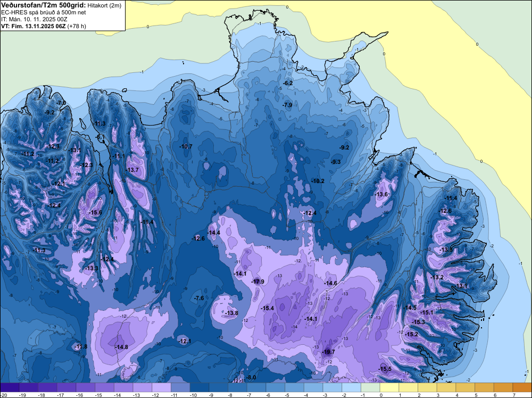Click the -14.6 temperature value
The image size is (532, 398).
[330, 283]
